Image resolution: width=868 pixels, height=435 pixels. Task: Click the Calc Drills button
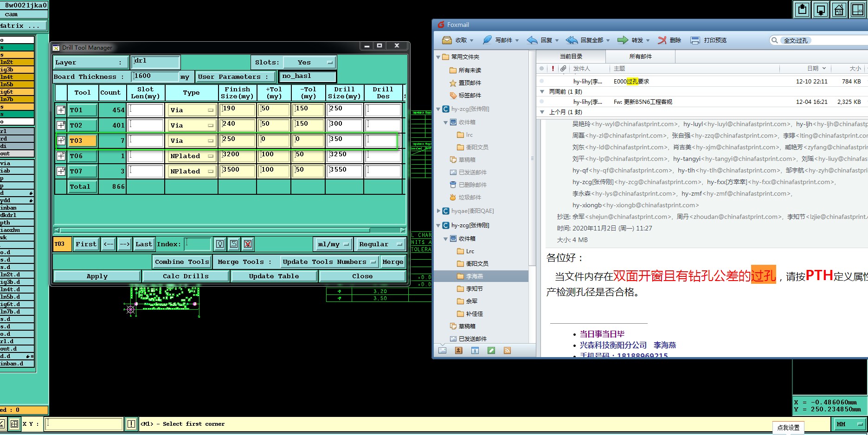point(186,276)
